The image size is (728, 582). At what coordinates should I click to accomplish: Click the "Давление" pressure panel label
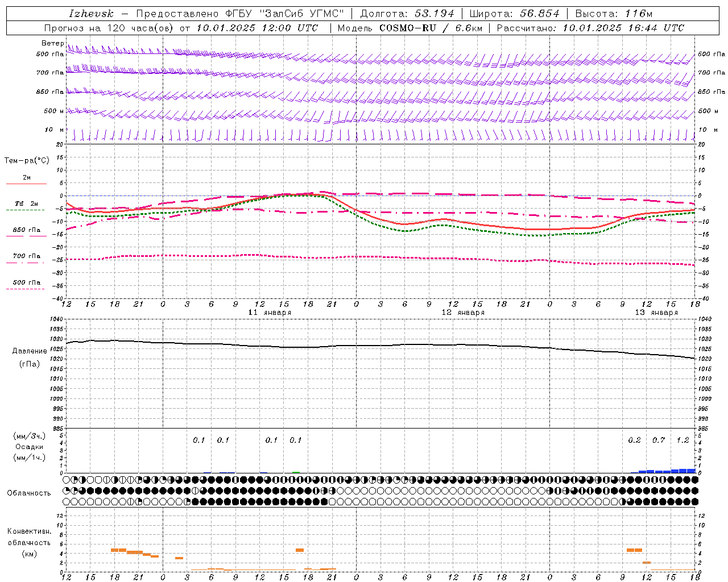tap(30, 351)
